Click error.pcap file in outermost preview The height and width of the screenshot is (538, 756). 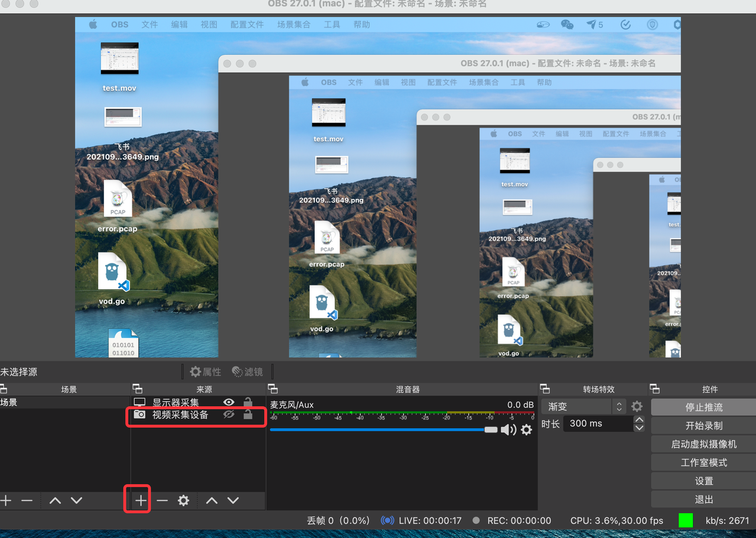tap(118, 206)
